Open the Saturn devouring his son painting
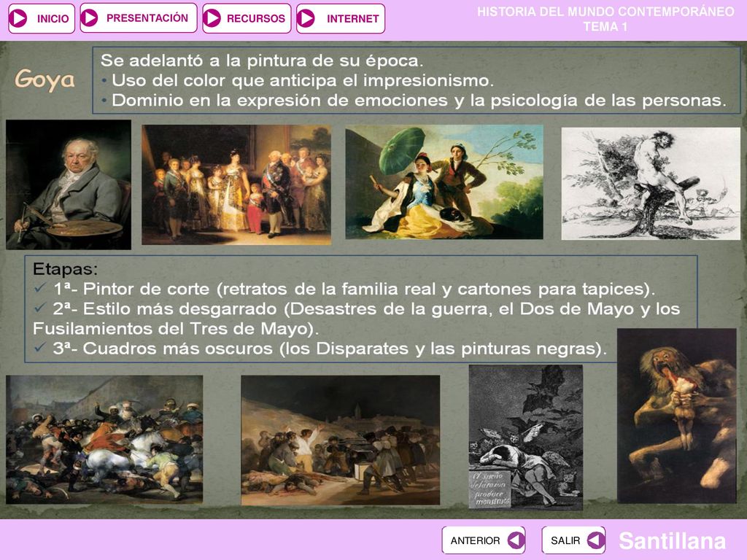 (676, 416)
